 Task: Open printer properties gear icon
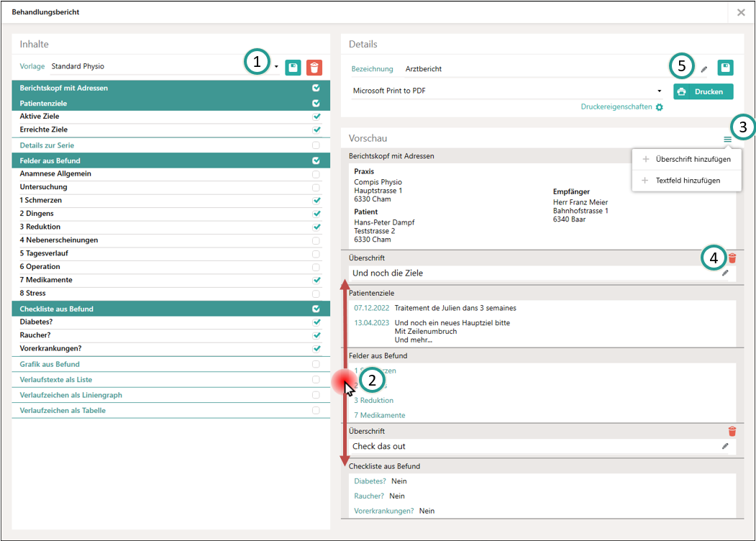(660, 107)
